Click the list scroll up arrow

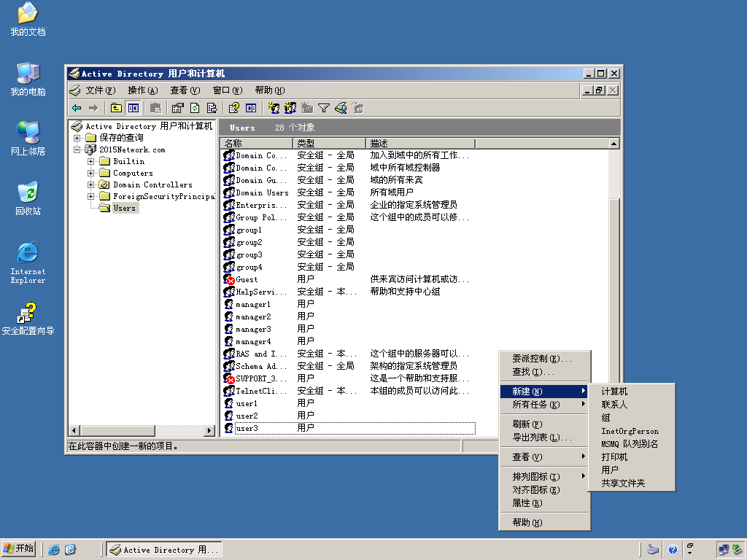coord(614,144)
